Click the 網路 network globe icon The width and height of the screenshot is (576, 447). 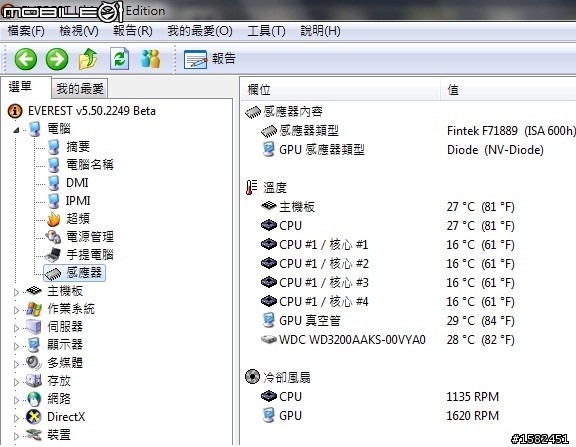click(34, 399)
